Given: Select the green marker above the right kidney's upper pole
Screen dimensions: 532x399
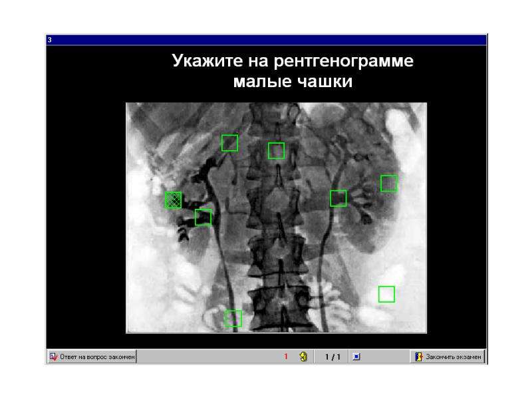Looking at the screenshot, I should coord(229,143).
